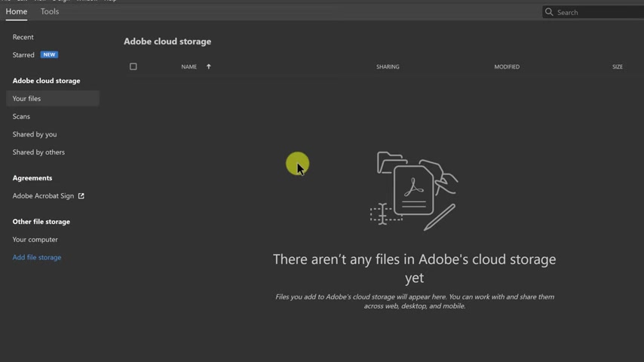The height and width of the screenshot is (362, 644).
Task: Select Your files in sidebar
Action: (x=53, y=99)
